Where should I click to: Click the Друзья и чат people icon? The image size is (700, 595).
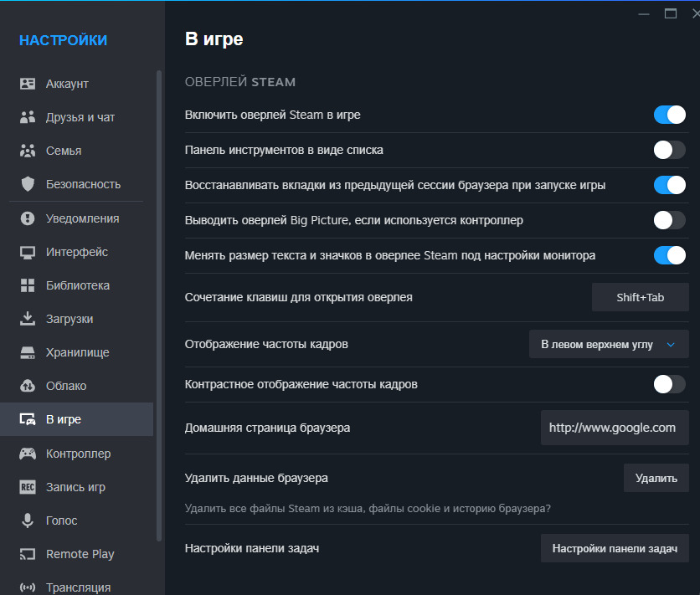(x=28, y=117)
